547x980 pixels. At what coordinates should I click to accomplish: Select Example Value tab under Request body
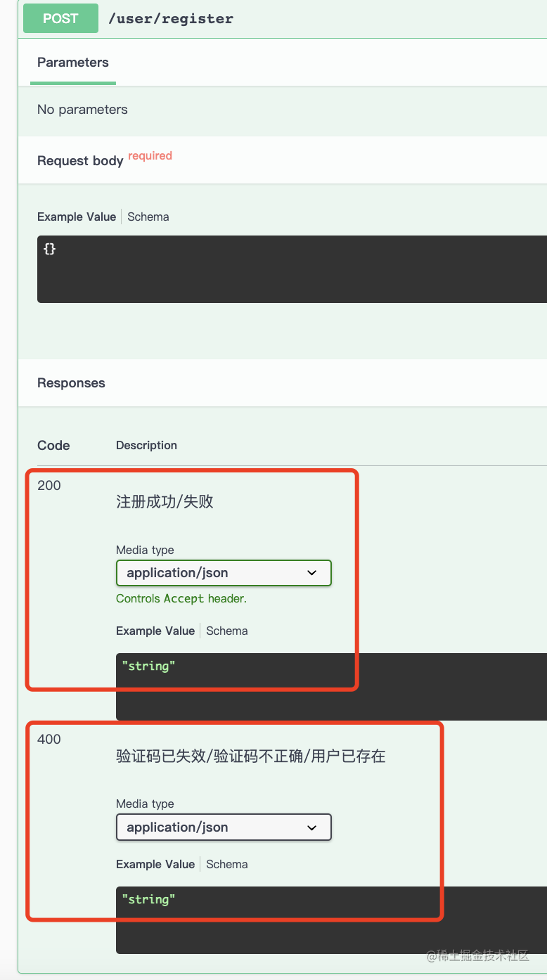pyautogui.click(x=77, y=217)
